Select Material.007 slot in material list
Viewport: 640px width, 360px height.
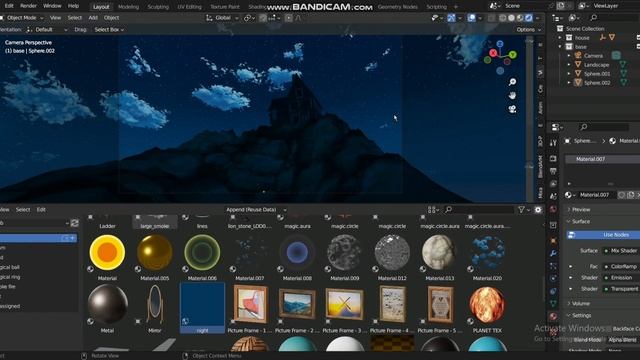pos(603,159)
